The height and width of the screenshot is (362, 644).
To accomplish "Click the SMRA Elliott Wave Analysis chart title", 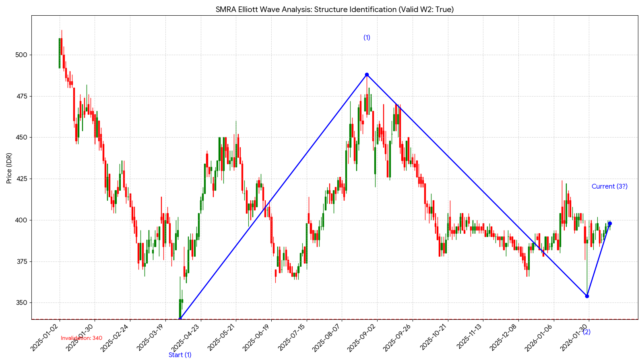I will click(334, 9).
